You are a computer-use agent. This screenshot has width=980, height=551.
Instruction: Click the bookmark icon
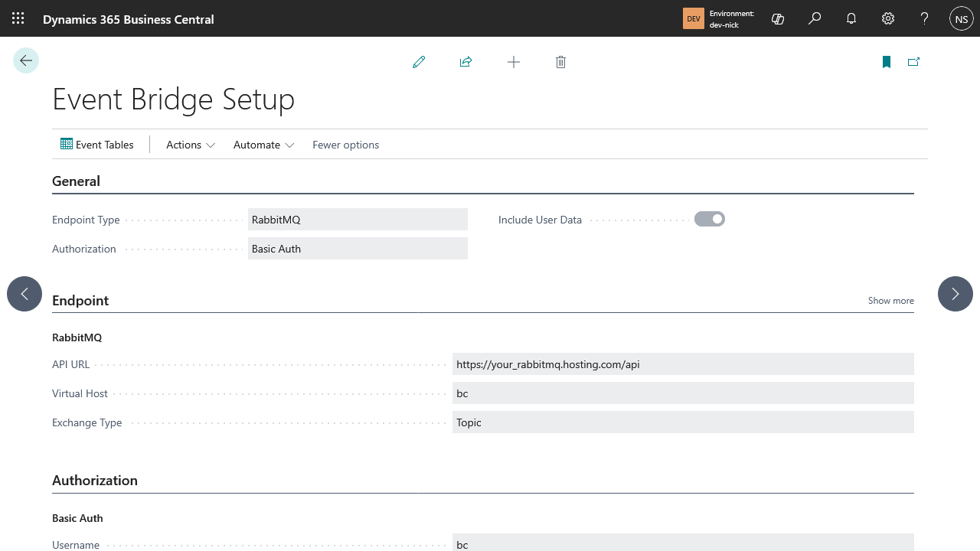point(887,62)
